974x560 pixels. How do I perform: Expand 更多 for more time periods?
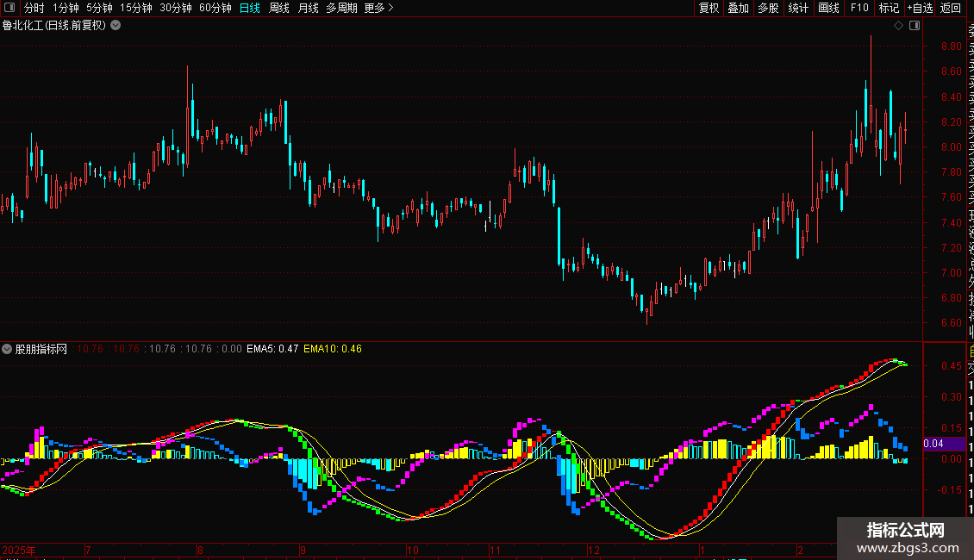pyautogui.click(x=378, y=8)
